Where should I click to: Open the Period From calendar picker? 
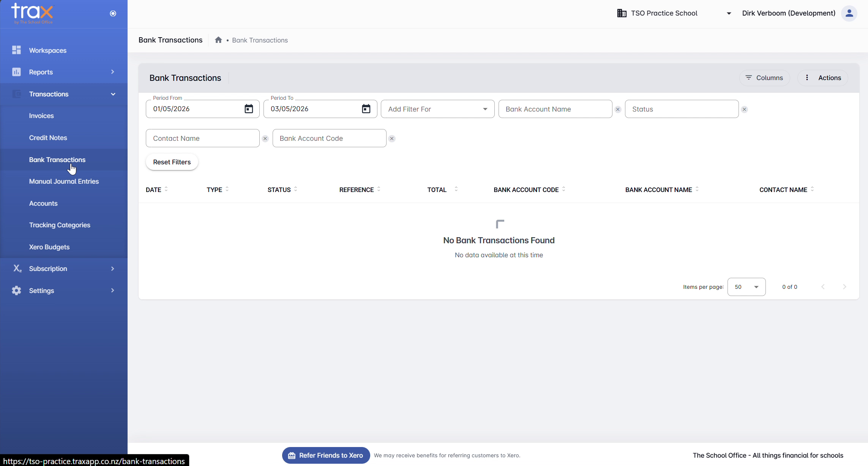coord(249,109)
